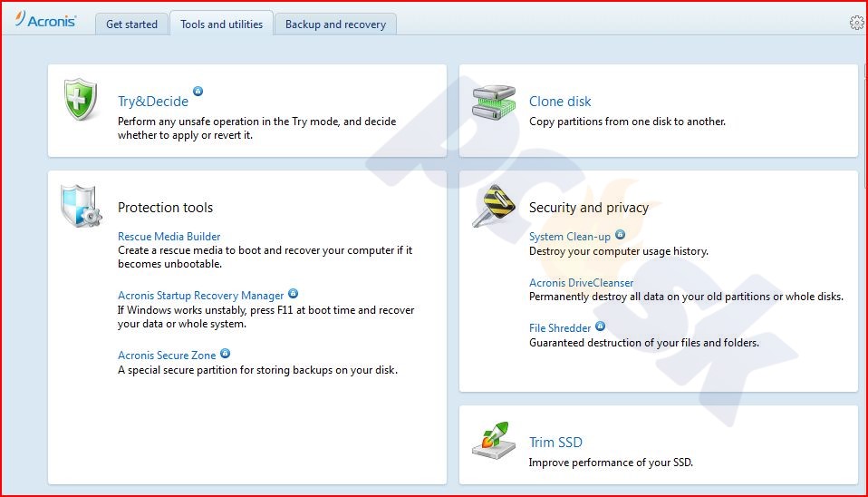The height and width of the screenshot is (497, 868).
Task: Click text 'Destroy your computer usage history.'
Action: click(618, 251)
